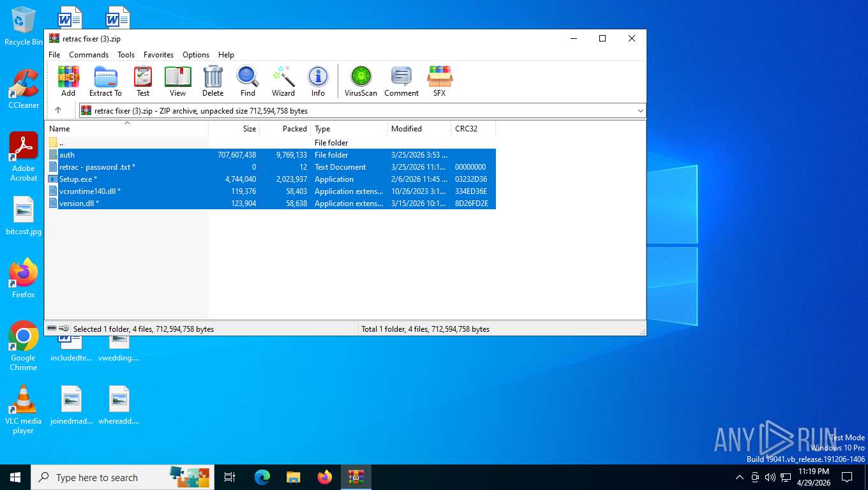Viewport: 868px width, 490px height.
Task: Sort by the Size column header
Action: [234, 129]
